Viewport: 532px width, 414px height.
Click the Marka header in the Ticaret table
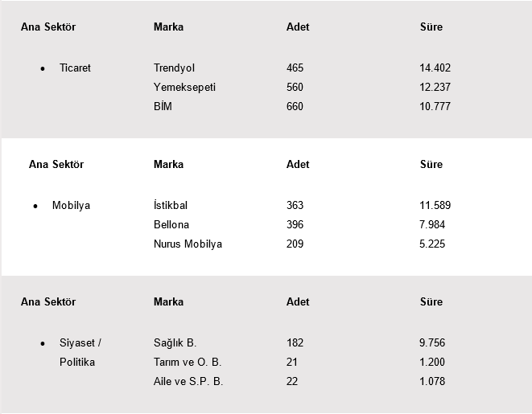coord(169,27)
